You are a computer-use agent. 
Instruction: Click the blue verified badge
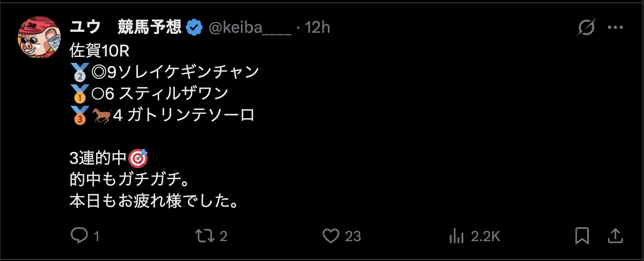[x=194, y=27]
